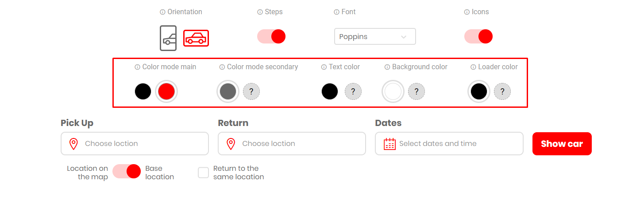
Task: Click the Show car button
Action: 562,144
